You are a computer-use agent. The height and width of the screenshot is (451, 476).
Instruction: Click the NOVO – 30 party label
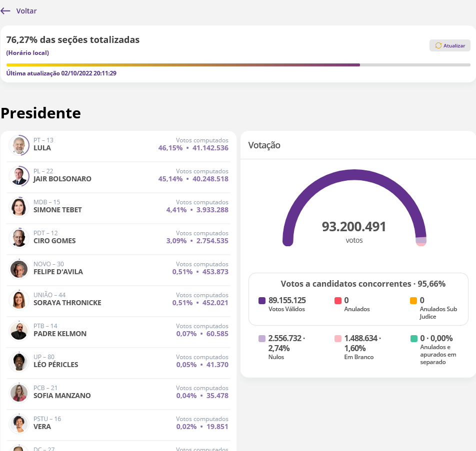pyautogui.click(x=48, y=264)
